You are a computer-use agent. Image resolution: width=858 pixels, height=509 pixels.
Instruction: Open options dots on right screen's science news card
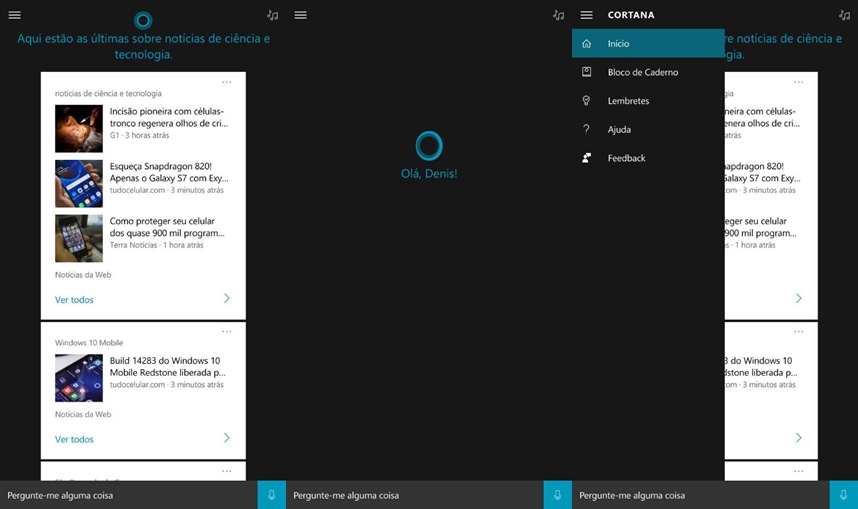[798, 82]
